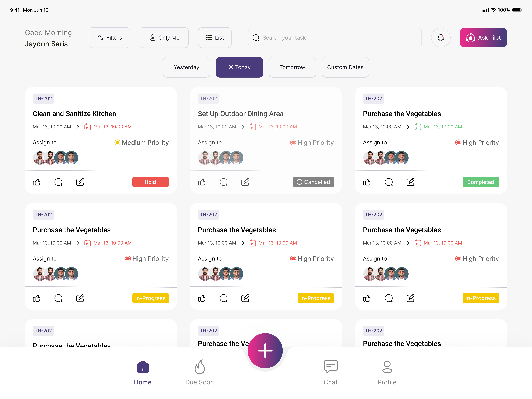The height and width of the screenshot is (399, 532).
Task: Click the green calendar icon on Completed task
Action: (x=418, y=127)
